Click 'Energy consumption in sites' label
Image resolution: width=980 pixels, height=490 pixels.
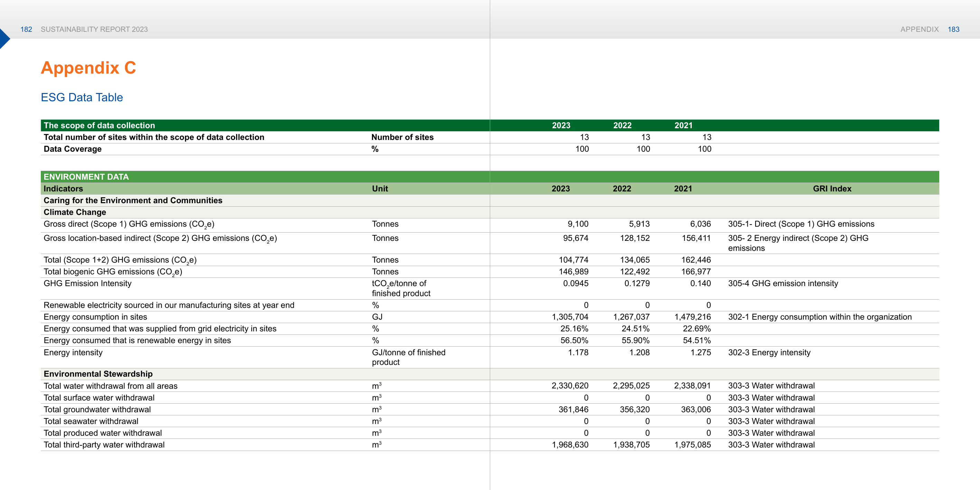coord(95,317)
